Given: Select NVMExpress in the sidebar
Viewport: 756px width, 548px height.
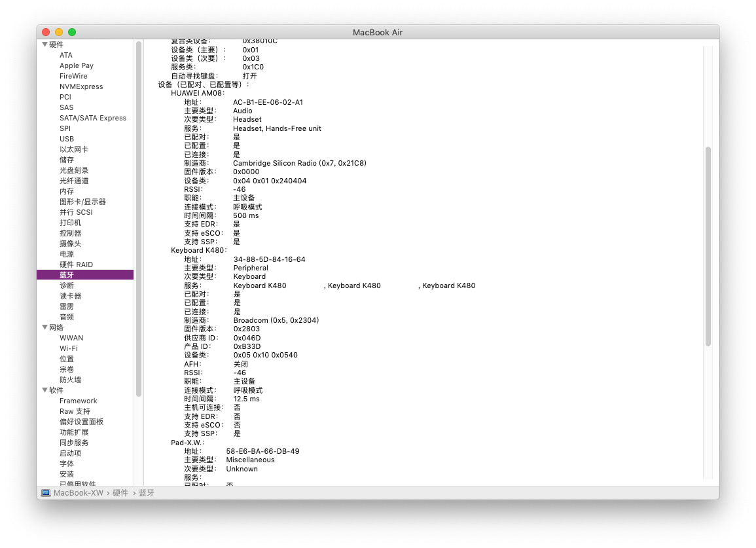Looking at the screenshot, I should coord(81,86).
